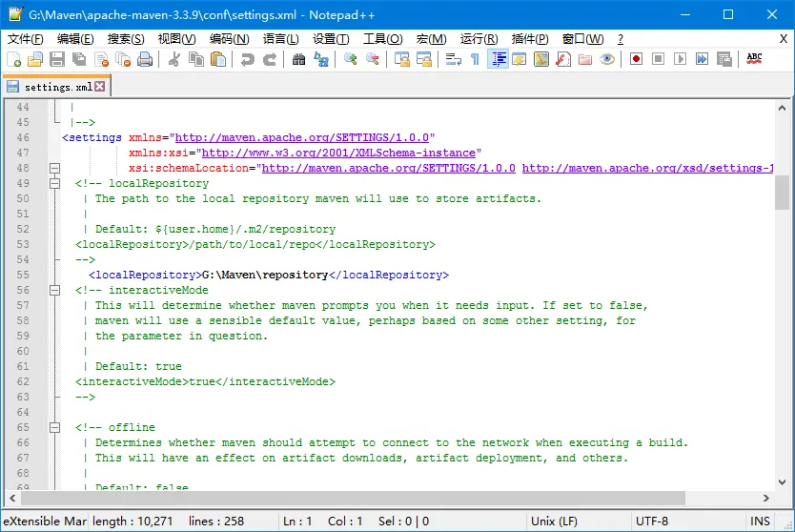
Task: Click the horizontal scrollbar thumb
Action: pos(353,498)
